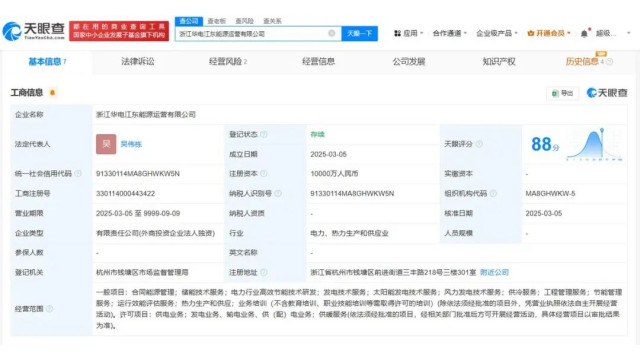Viewport: 640px width, 360px height.
Task: Click the 88分 Tianyan score value
Action: [545, 144]
